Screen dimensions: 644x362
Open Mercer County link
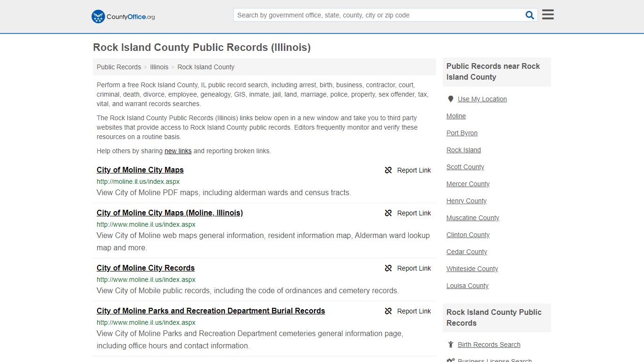coord(468,184)
